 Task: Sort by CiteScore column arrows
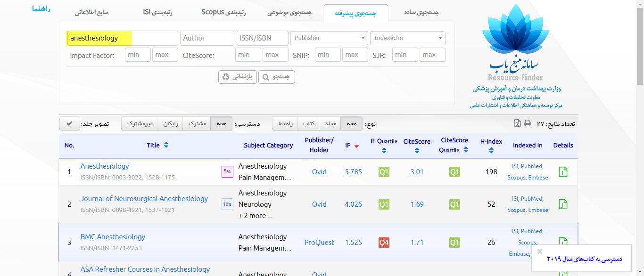(x=417, y=151)
